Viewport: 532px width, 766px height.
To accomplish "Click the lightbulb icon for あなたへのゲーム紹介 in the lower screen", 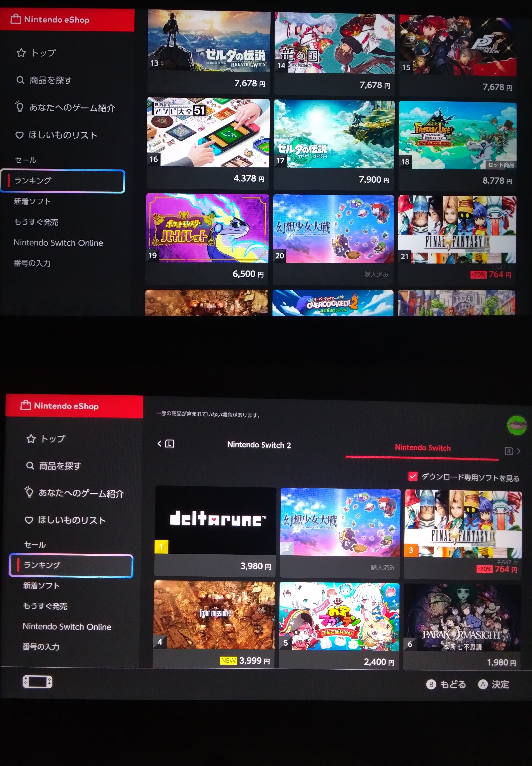I will coord(29,492).
